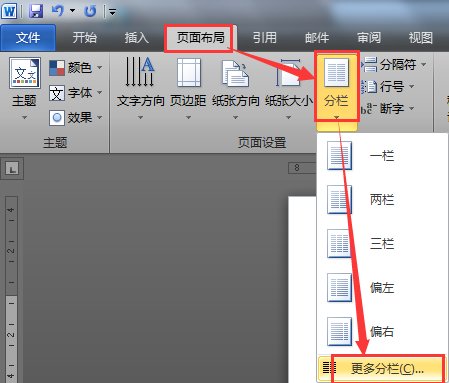Open the 文件 tab
The height and width of the screenshot is (383, 449).
28,38
